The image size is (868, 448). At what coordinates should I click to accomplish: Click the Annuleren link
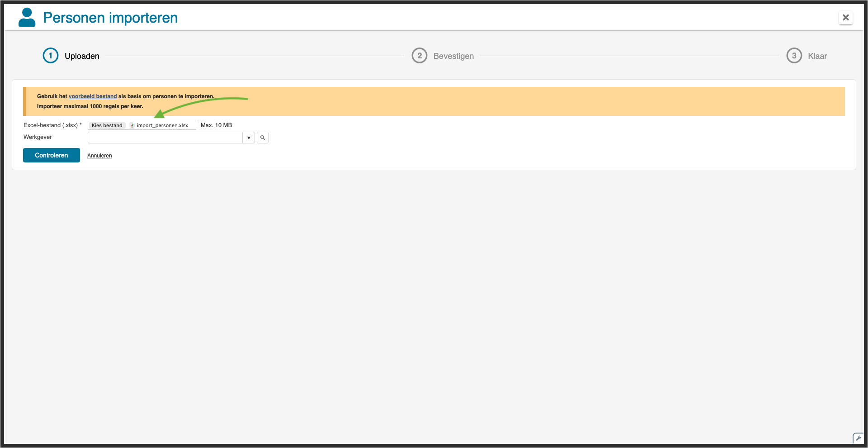99,156
